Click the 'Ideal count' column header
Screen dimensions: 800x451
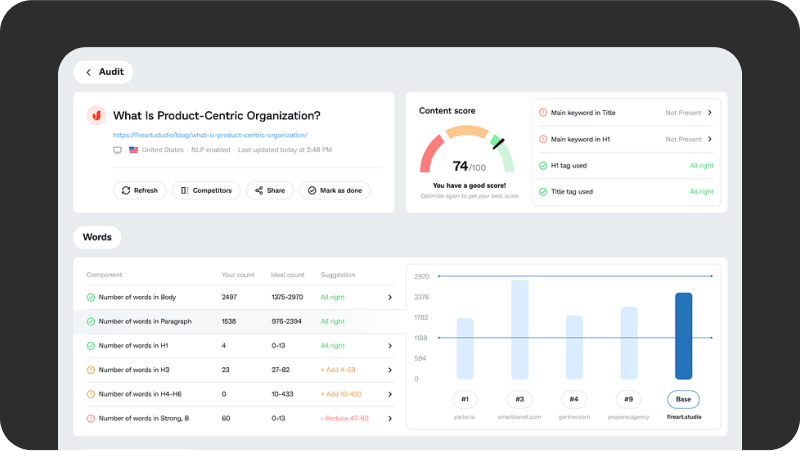287,275
